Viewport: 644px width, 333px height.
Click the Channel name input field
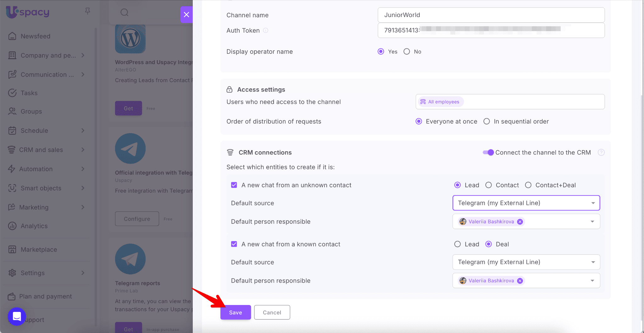(491, 15)
